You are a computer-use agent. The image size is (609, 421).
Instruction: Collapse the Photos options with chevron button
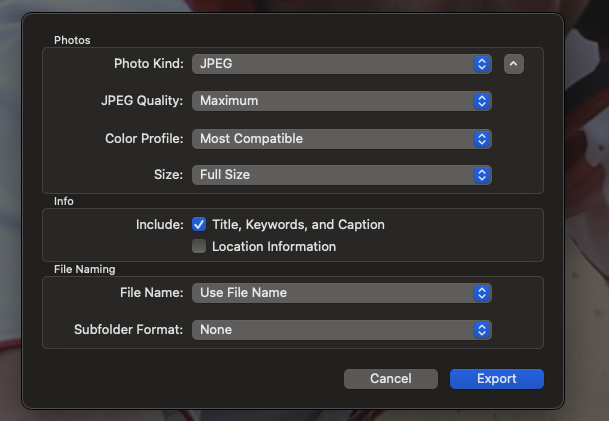click(x=514, y=64)
